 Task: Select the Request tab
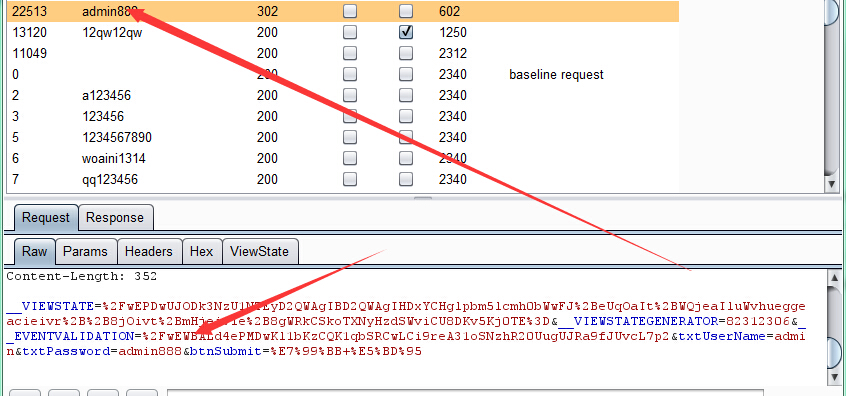click(x=46, y=217)
